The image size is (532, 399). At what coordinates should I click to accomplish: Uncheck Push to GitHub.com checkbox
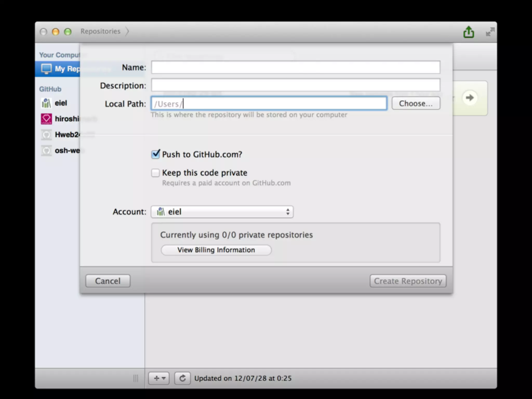(155, 154)
